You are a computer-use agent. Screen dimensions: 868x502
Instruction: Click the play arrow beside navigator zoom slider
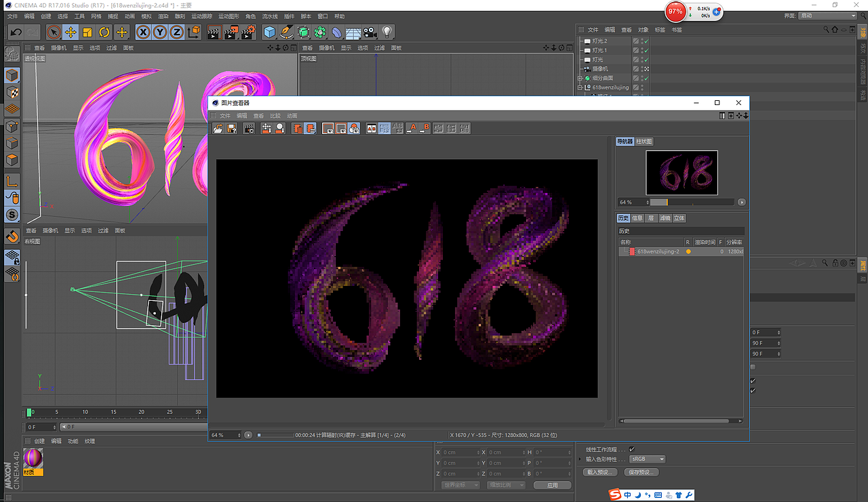coord(742,202)
